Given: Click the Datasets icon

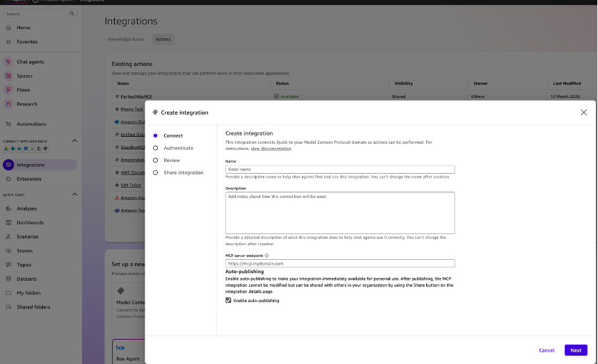Looking at the screenshot, I should (x=8, y=279).
